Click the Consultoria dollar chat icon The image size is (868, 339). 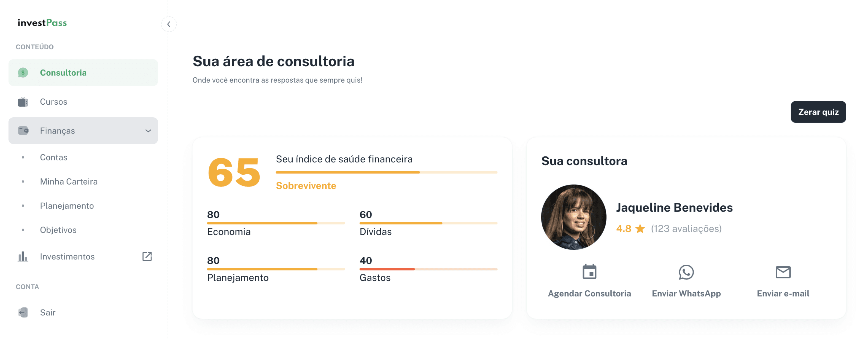(23, 73)
